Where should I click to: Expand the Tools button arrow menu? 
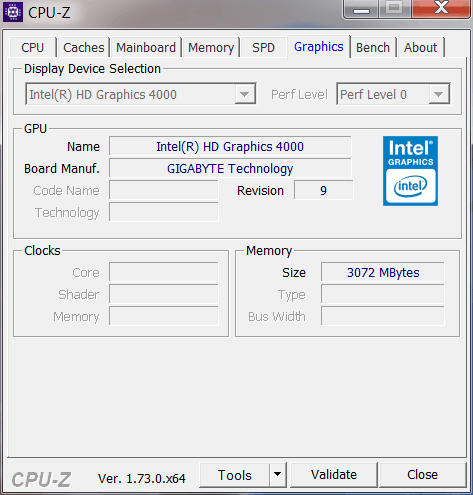[x=278, y=475]
